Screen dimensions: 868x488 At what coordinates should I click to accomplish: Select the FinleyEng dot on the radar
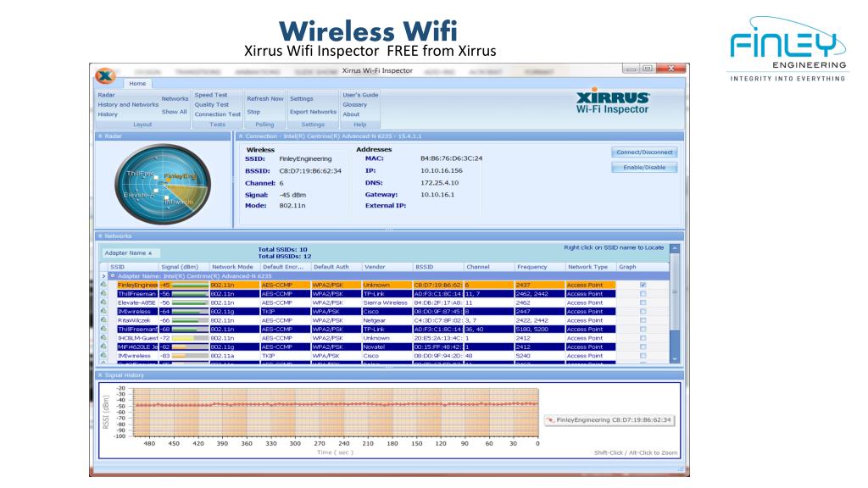pos(168,180)
